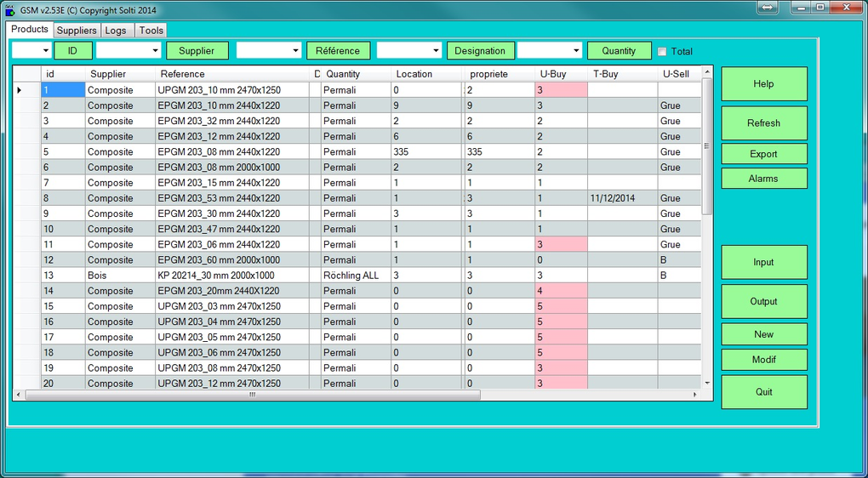Viewport: 868px width, 478px height.
Task: Click the GSM application icon in title bar
Action: pyautogui.click(x=10, y=9)
